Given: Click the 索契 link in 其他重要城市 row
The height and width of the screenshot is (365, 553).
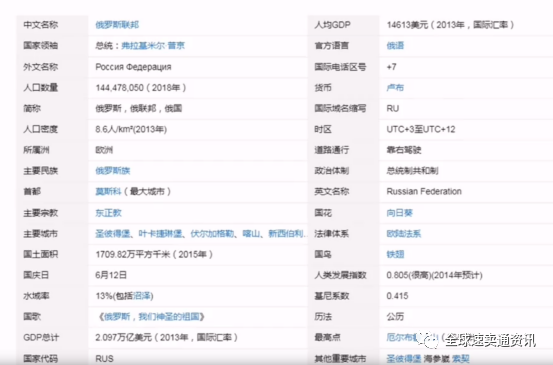Looking at the screenshot, I should point(461,359).
